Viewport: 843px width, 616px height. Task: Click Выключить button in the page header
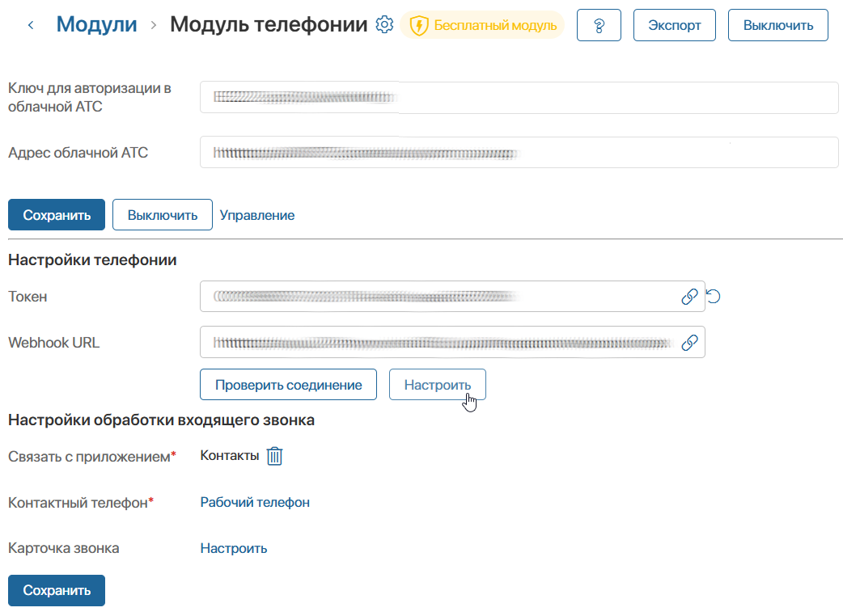(x=778, y=25)
